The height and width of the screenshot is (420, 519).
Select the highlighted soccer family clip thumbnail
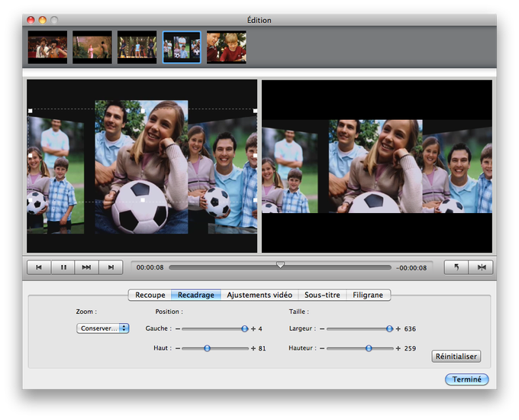[x=182, y=47]
